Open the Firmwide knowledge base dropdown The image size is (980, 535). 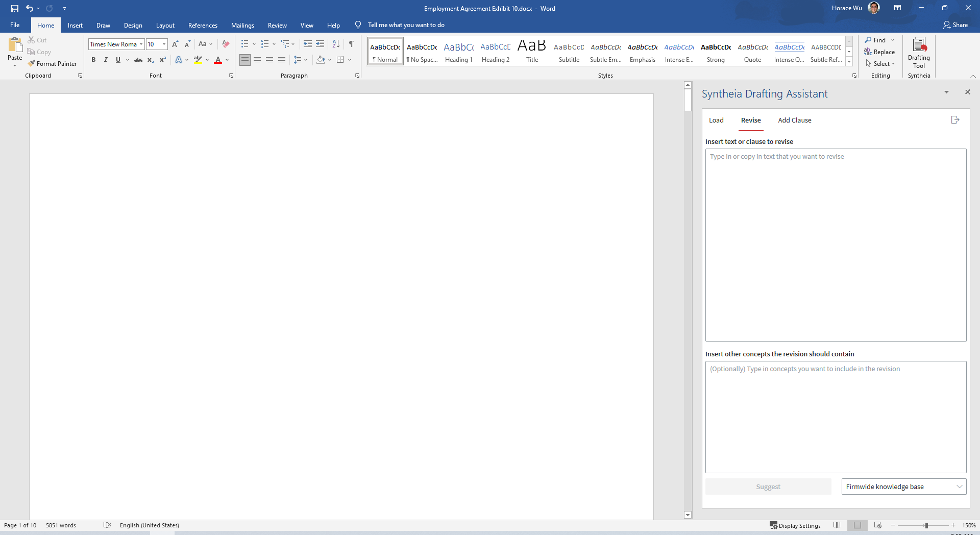pos(903,487)
